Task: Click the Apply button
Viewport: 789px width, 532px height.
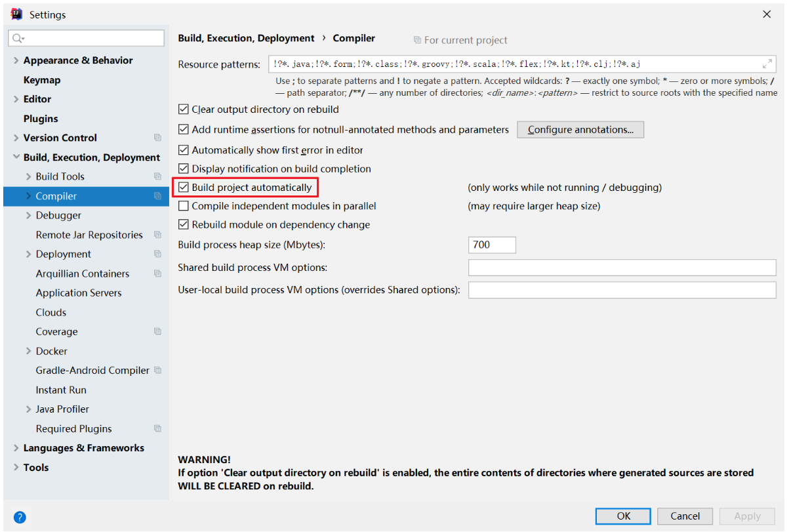Action: point(747,516)
